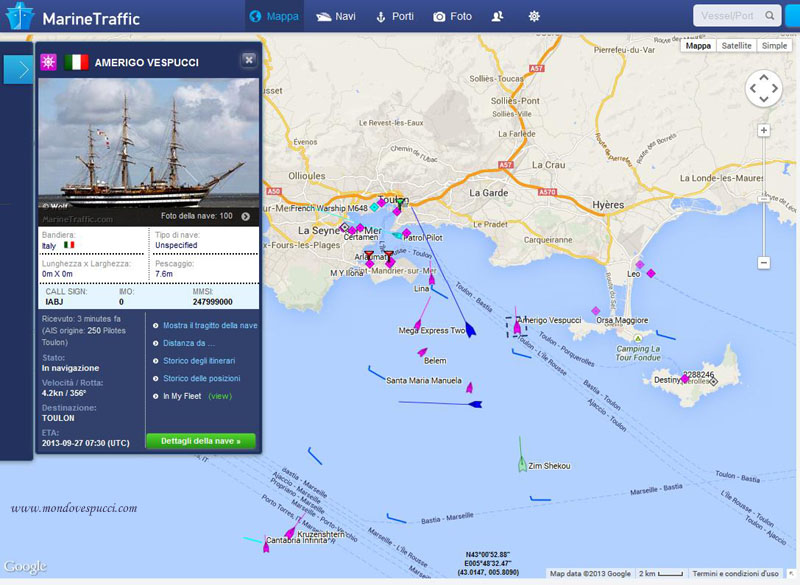Screen dimensions: 800x585
Task: Select the Cantabria Infinita vessel marker
Action: click(x=266, y=547)
